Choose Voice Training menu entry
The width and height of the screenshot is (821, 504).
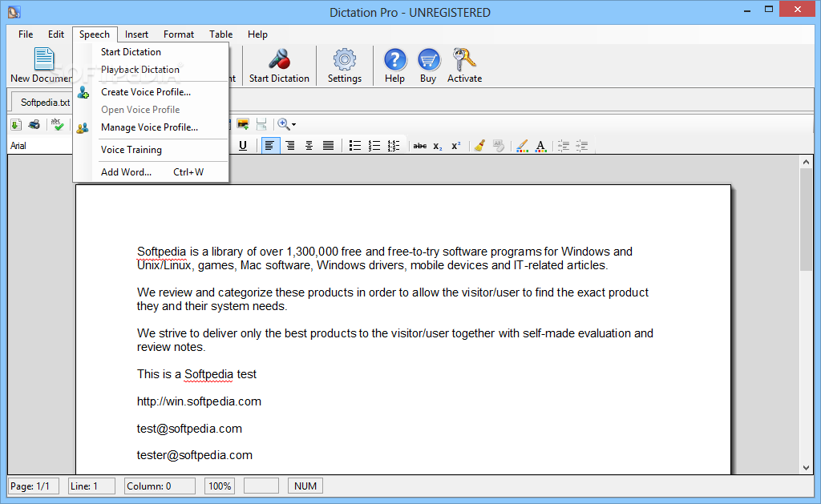coord(151,150)
